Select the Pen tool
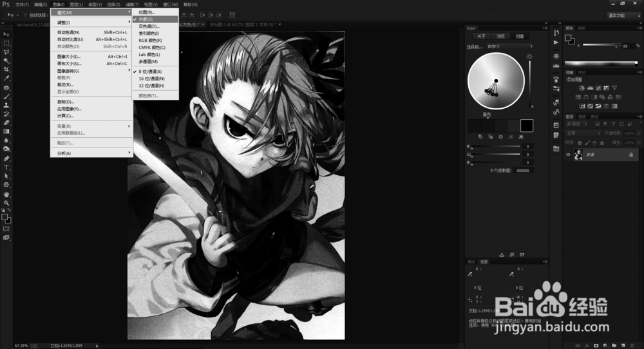The width and height of the screenshot is (644, 349). [6, 158]
